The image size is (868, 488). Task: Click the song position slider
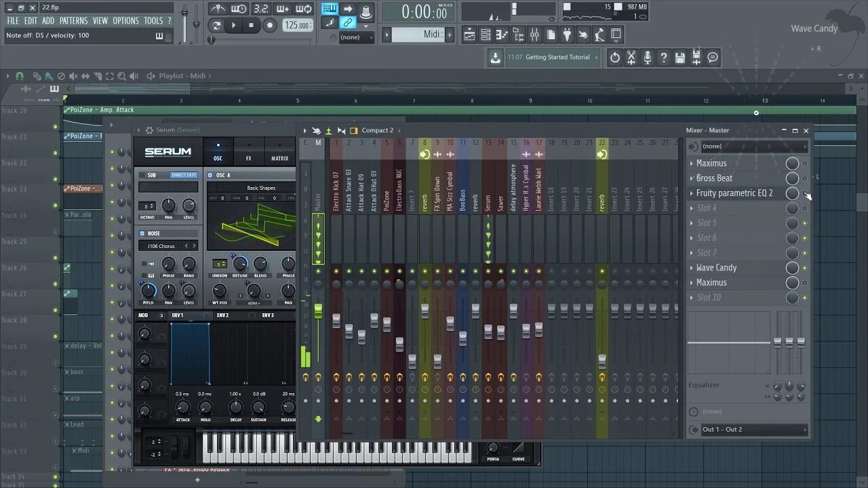tap(261, 40)
